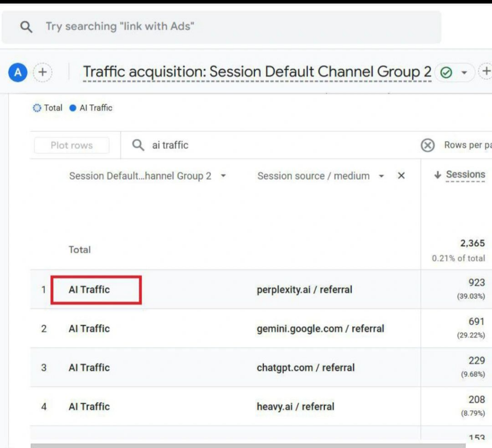The image size is (492, 448).
Task: Open 'Session Default...hannel Group 2' dimension dropdown
Action: point(148,176)
